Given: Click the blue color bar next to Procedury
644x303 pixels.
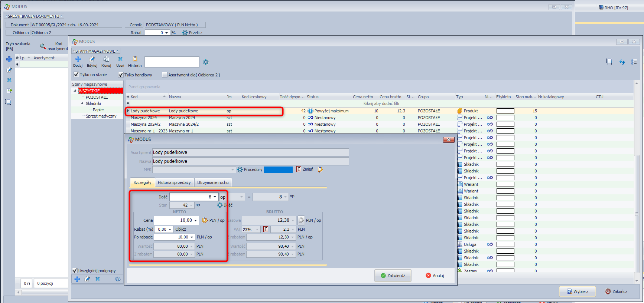Looking at the screenshot, I should (x=278, y=169).
